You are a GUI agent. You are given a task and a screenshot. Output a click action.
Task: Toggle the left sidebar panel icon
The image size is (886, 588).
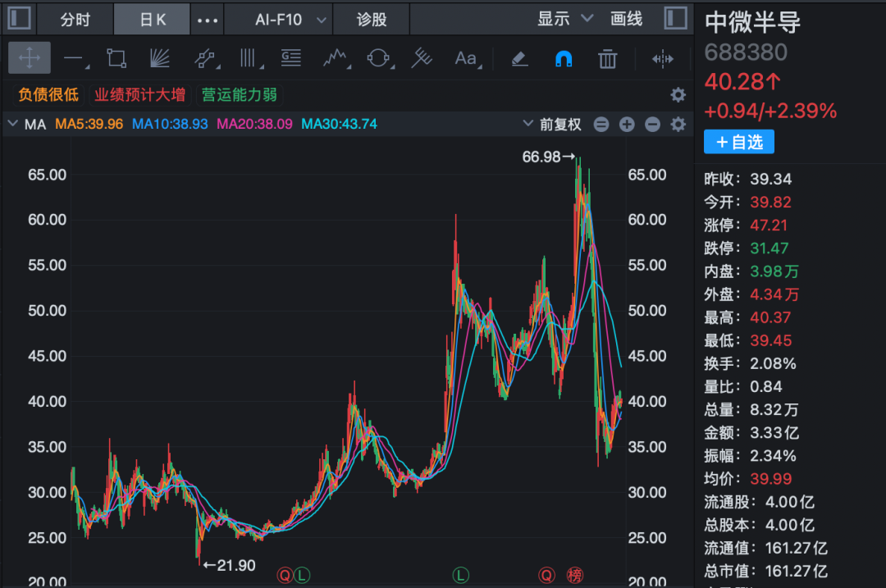19,18
